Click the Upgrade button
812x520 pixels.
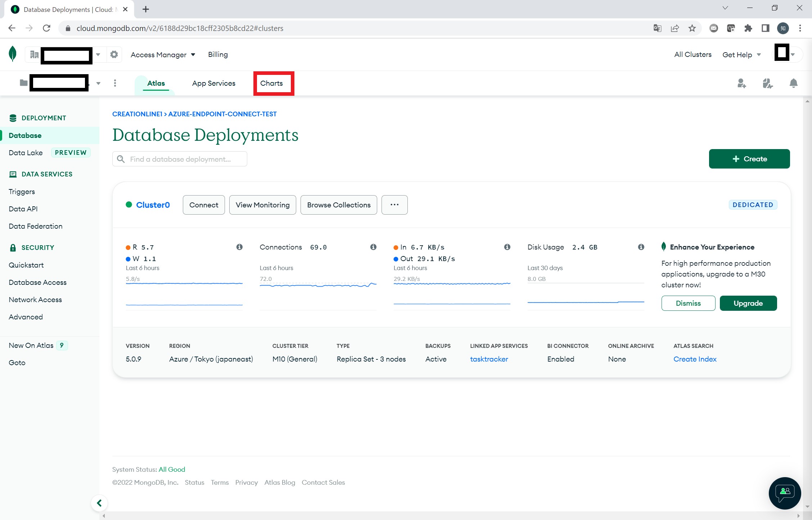coord(748,303)
